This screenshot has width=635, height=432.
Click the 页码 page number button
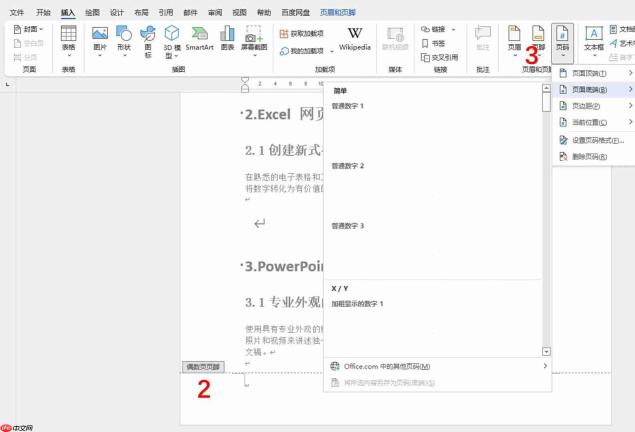pos(562,43)
